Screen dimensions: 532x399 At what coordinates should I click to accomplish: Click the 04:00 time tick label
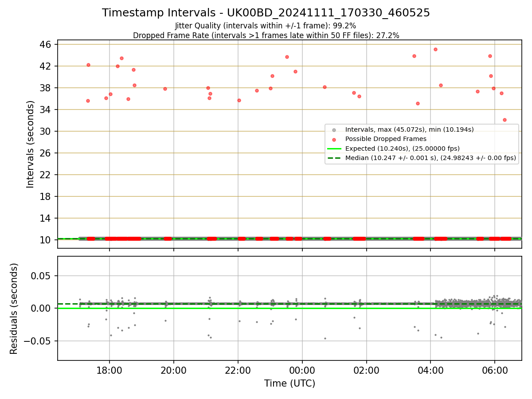pyautogui.click(x=430, y=370)
